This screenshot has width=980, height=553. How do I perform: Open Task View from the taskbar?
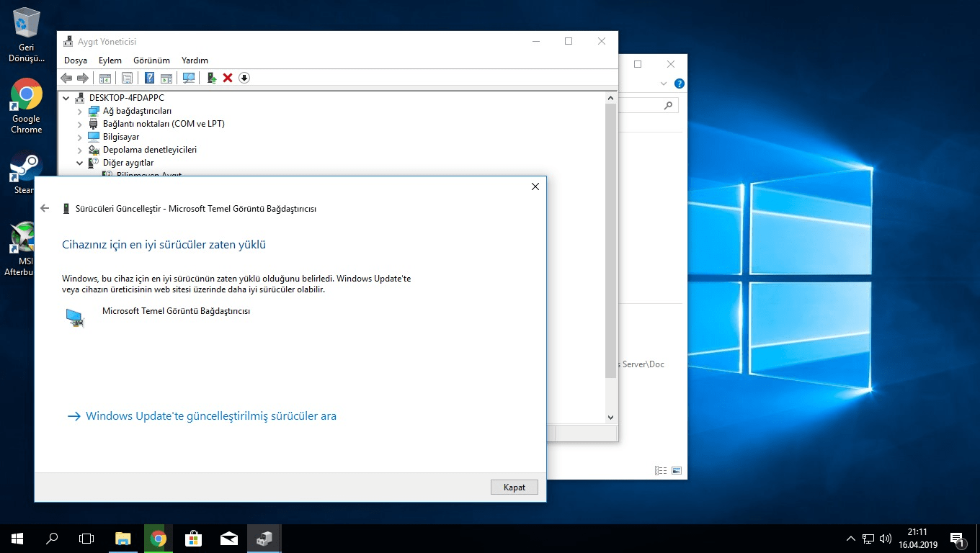(x=86, y=539)
